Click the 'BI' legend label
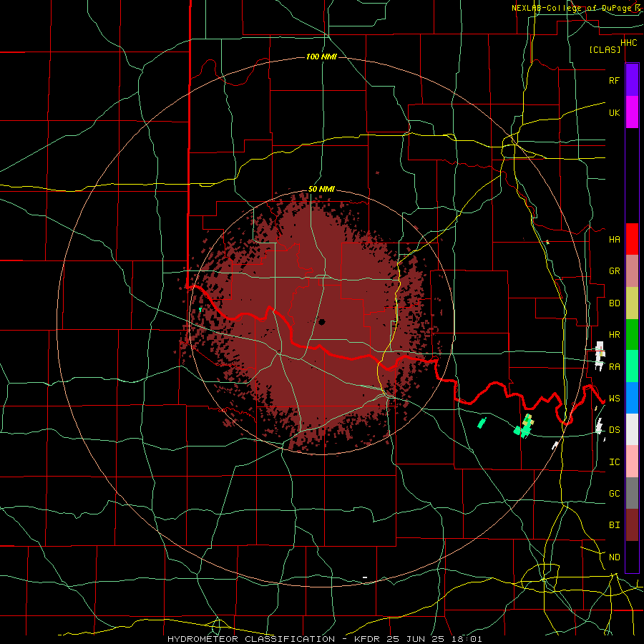Screen dimensions: 644x644 click(x=614, y=525)
